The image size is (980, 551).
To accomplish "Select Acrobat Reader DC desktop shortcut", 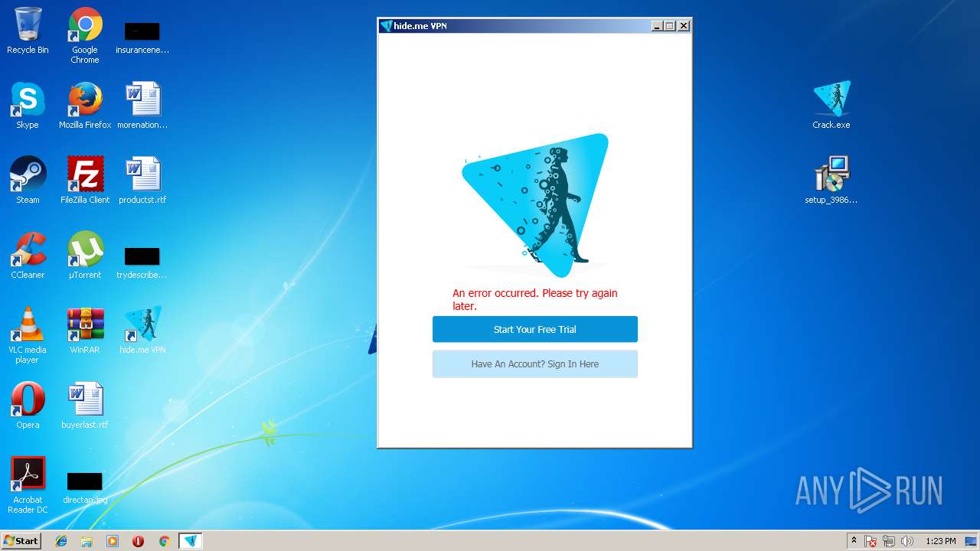I will [28, 485].
